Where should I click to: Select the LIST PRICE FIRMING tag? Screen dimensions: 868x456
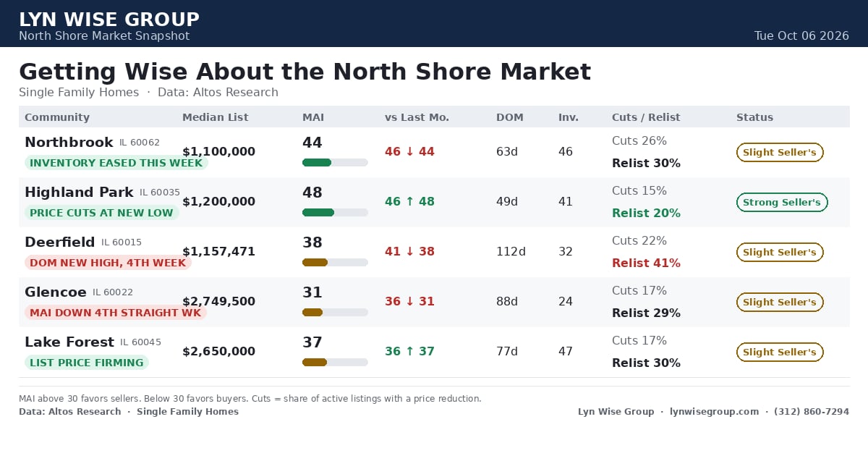pos(87,363)
